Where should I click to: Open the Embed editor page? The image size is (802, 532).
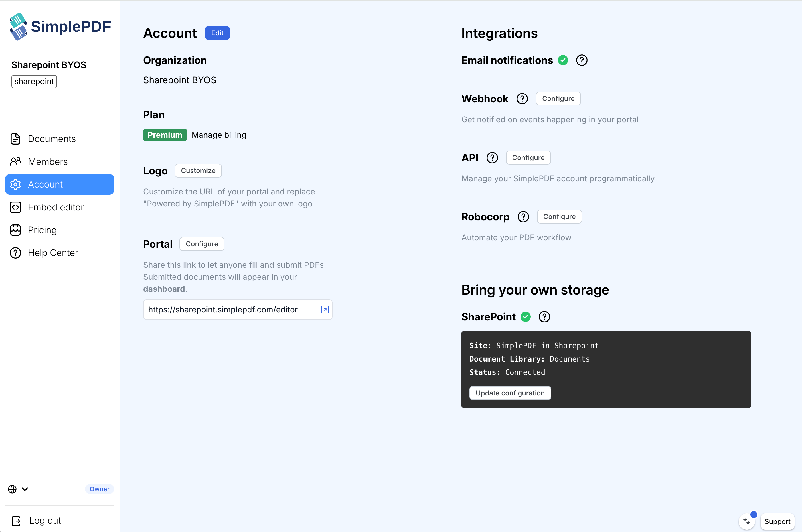pos(56,207)
